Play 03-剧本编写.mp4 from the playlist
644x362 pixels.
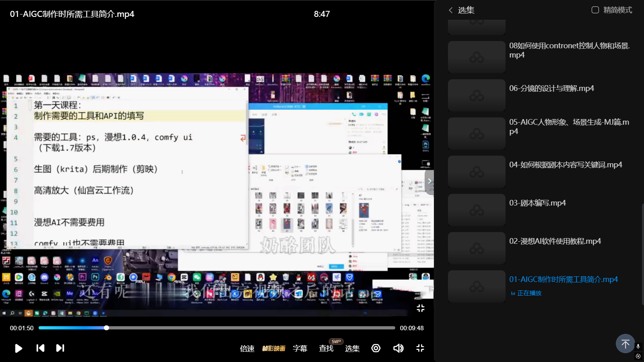pos(537,203)
